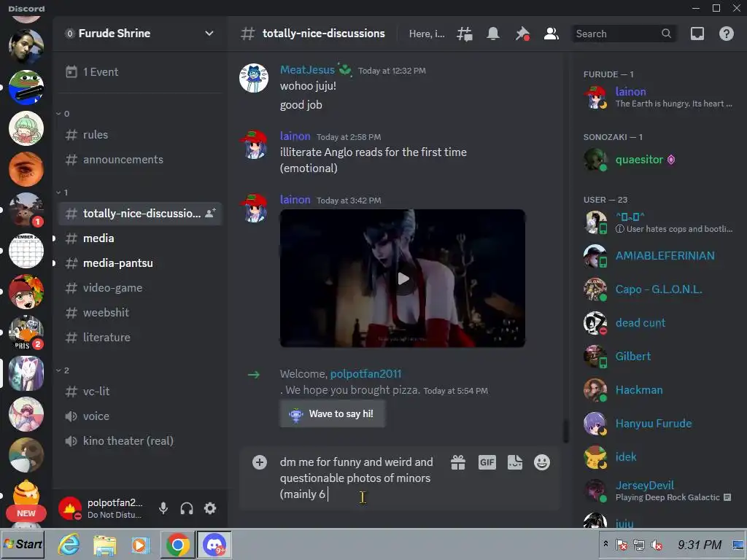Switch to the media channel

pos(139,238)
